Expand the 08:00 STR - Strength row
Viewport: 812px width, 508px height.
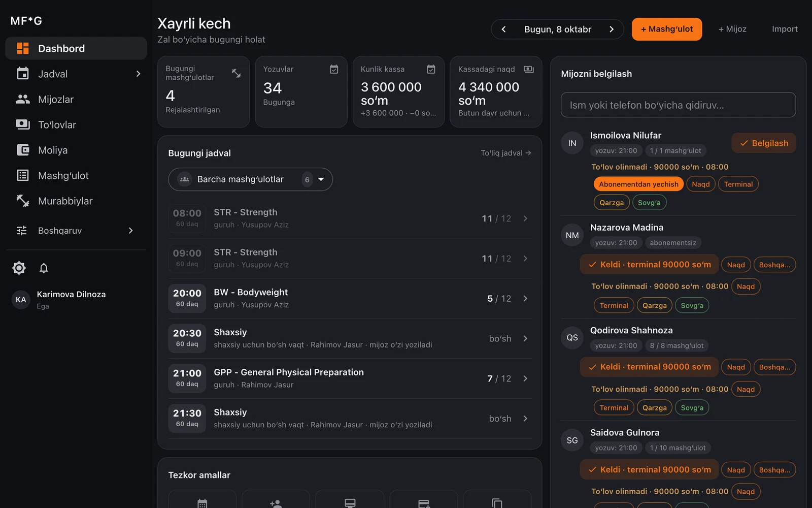click(x=350, y=218)
